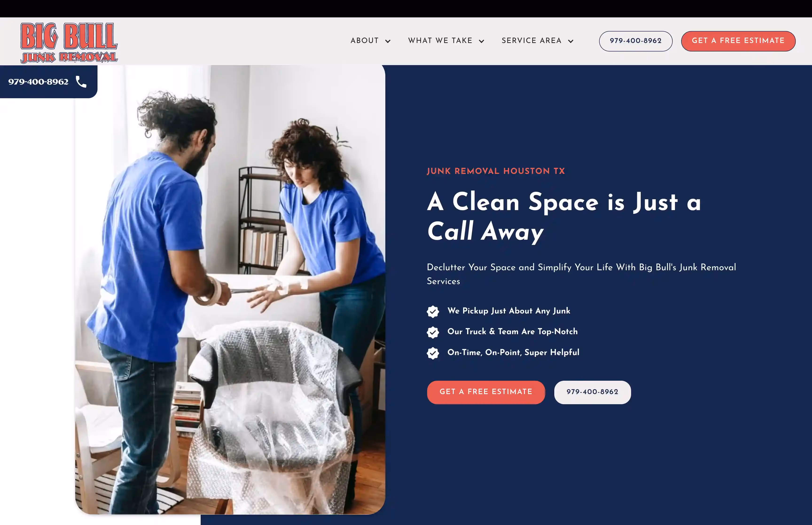This screenshot has height=525, width=812.
Task: Click the sticky 979-400-8962 phone tab
Action: [x=48, y=82]
